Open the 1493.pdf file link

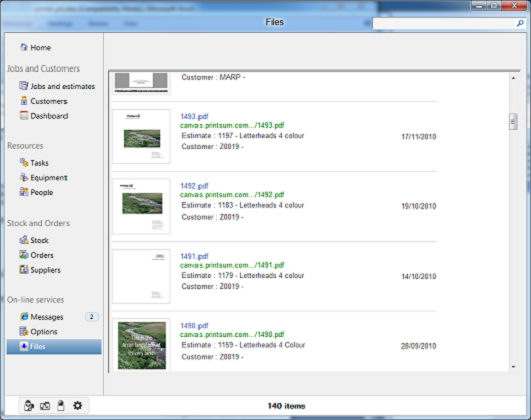tap(194, 117)
